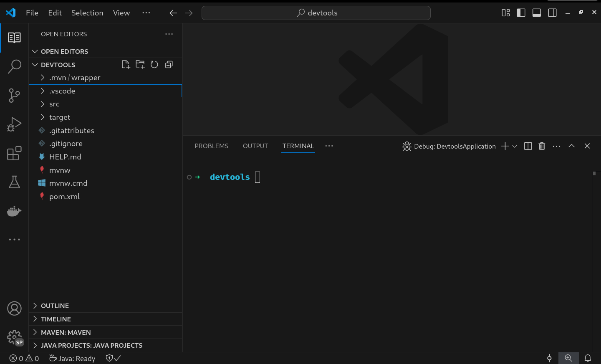Open the .gitignore file
Image resolution: width=601 pixels, height=364 pixels.
105,144
